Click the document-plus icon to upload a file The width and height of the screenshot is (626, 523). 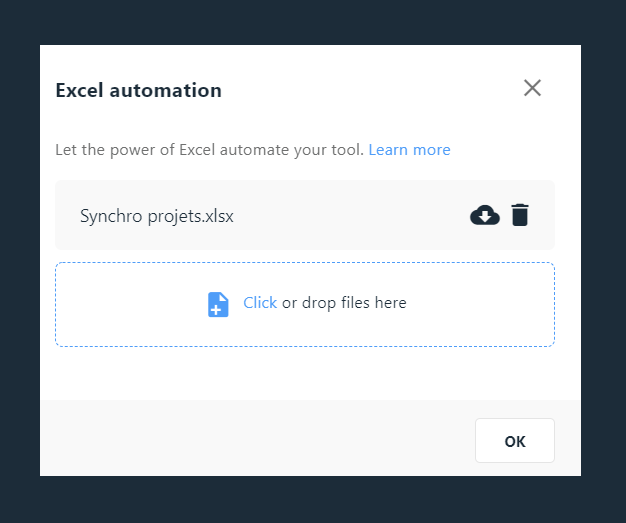click(x=218, y=304)
